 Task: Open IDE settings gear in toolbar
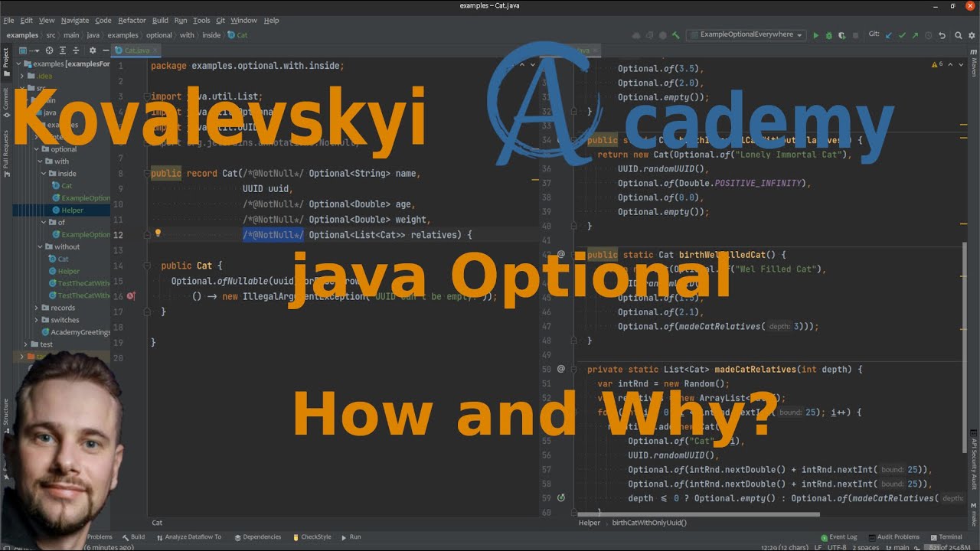[972, 35]
